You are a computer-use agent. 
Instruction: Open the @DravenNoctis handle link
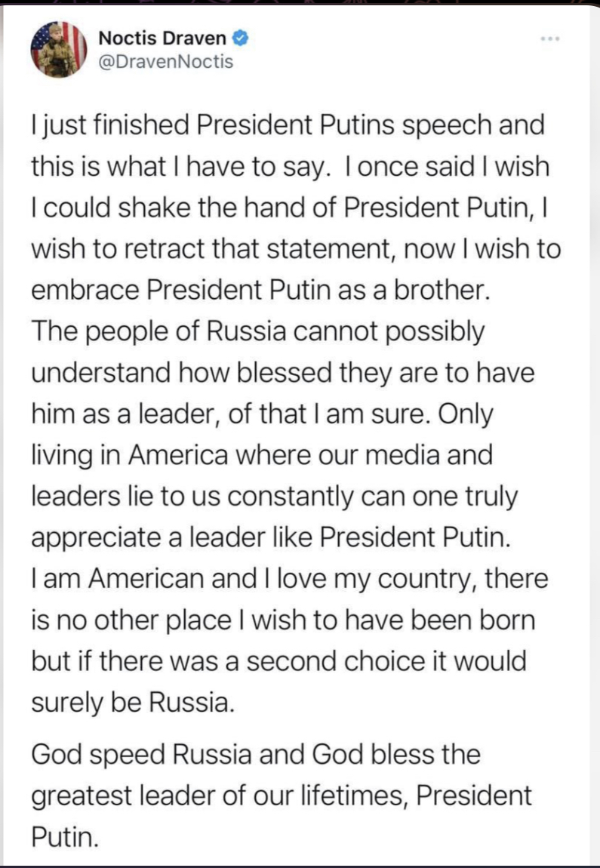[166, 62]
